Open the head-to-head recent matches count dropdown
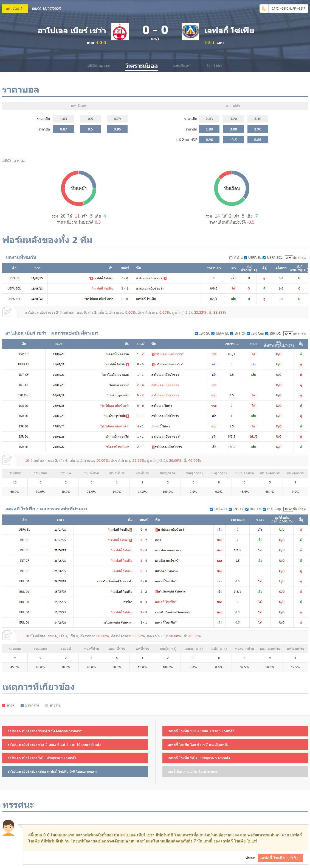Image resolution: width=310 pixels, height=868 pixels. pos(288,258)
